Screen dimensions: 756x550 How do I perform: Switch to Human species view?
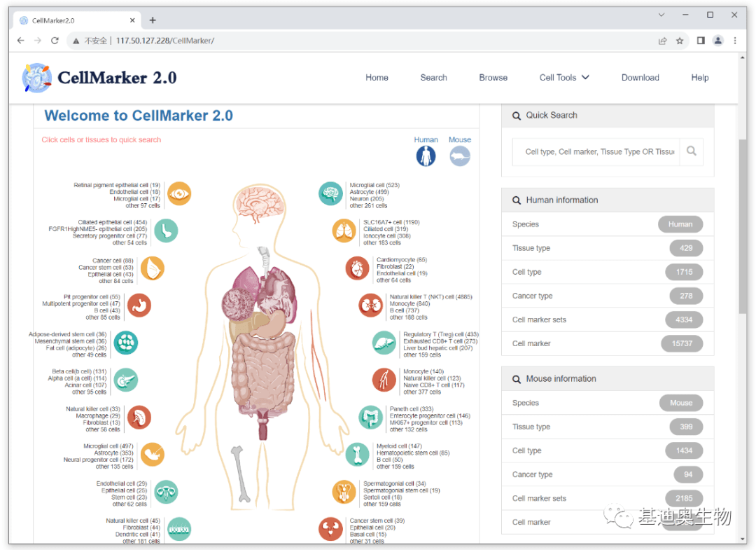(x=426, y=156)
